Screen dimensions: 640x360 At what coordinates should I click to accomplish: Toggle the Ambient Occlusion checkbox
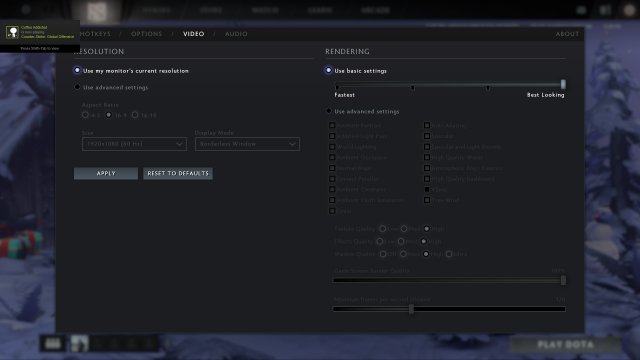click(x=332, y=157)
